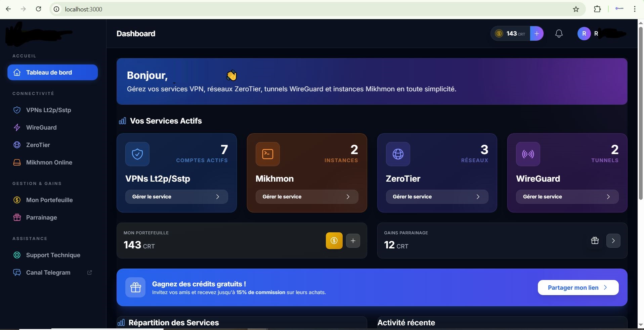Screen dimensions: 644x330
Task: Open the R user profile avatar menu
Action: 584,33
